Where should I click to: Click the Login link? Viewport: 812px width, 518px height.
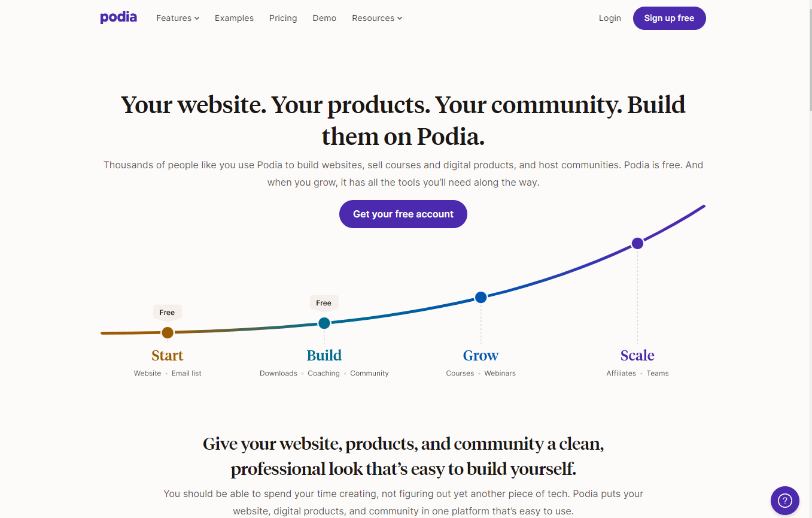[610, 18]
